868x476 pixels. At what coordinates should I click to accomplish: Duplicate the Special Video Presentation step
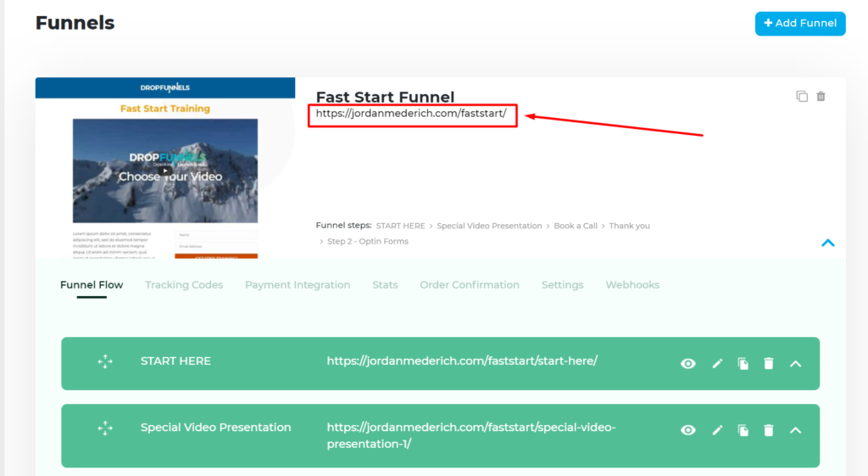tap(743, 430)
